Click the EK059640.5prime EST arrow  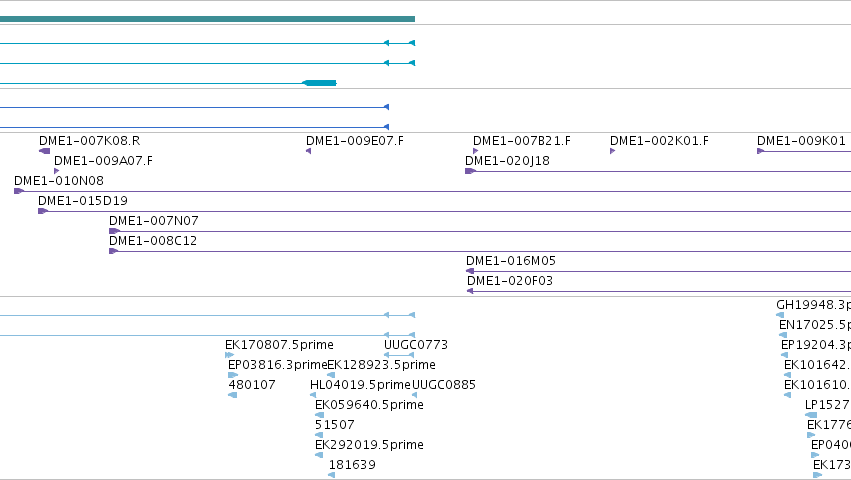tap(319, 415)
